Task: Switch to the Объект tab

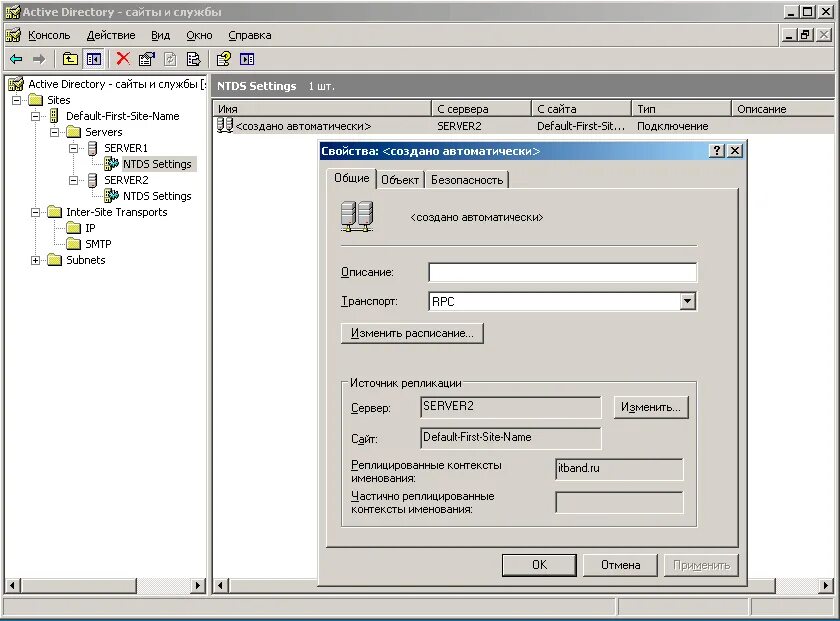Action: 400,180
